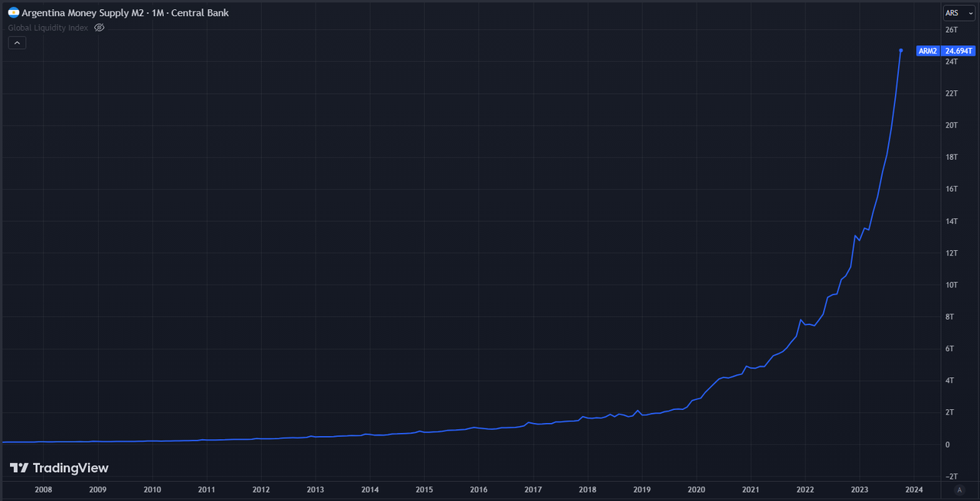This screenshot has height=501, width=980.
Task: Open the TradingView logo link
Action: (x=59, y=468)
